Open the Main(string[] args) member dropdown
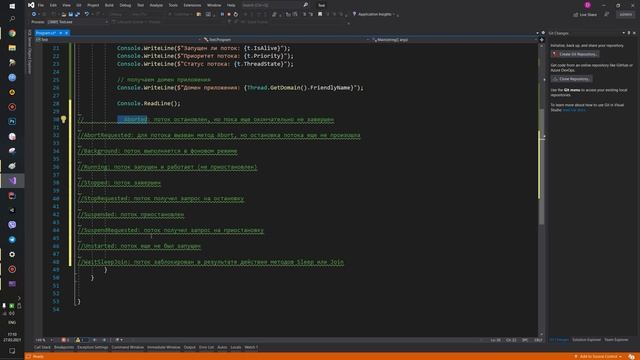The height and width of the screenshot is (360, 640). pyautogui.click(x=455, y=40)
